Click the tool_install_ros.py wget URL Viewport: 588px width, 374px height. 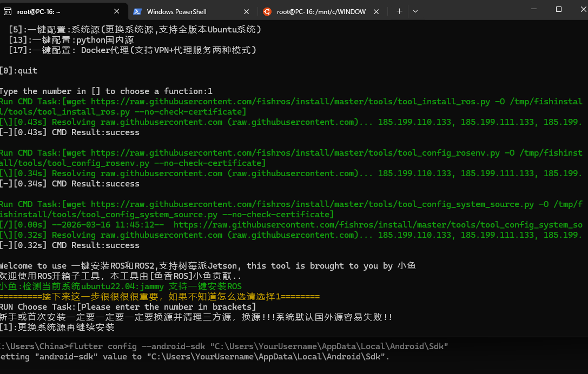coord(290,102)
